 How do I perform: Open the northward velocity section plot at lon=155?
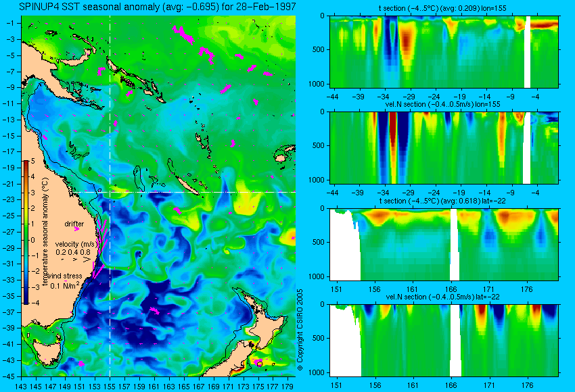[x=444, y=147]
